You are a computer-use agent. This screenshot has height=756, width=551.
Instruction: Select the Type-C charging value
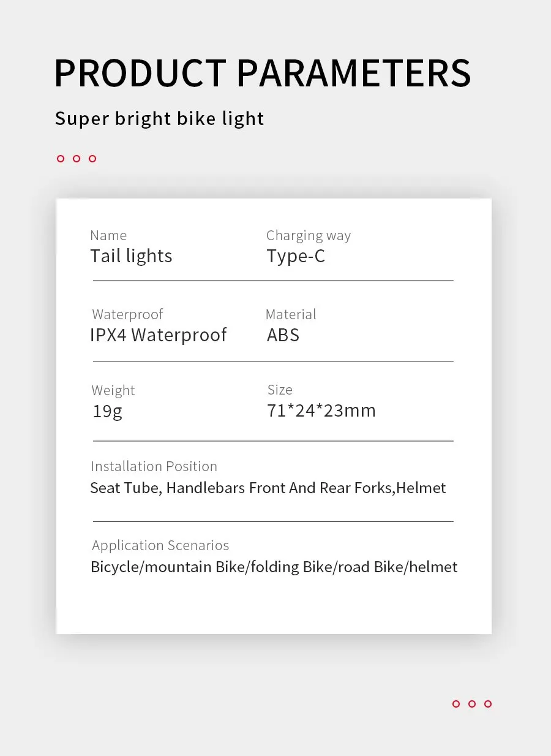(296, 256)
